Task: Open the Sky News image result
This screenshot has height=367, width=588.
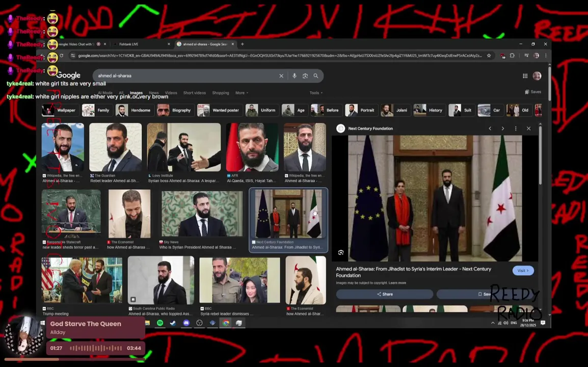Action: pos(202,214)
